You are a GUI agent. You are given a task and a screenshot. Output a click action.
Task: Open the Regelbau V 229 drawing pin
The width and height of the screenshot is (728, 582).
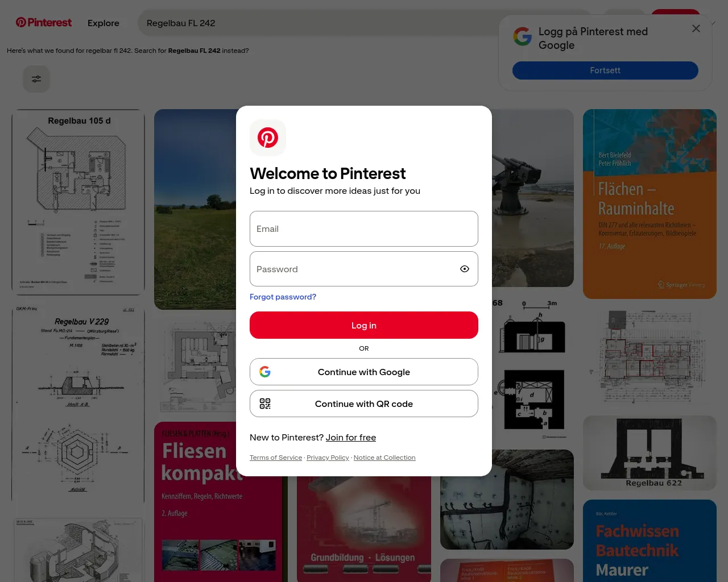[x=78, y=405]
